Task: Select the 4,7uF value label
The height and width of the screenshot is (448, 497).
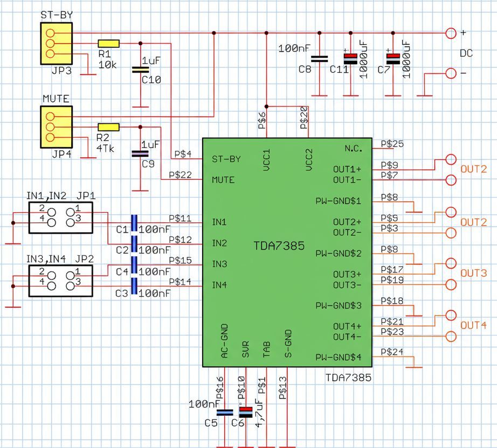Action: click(x=260, y=414)
